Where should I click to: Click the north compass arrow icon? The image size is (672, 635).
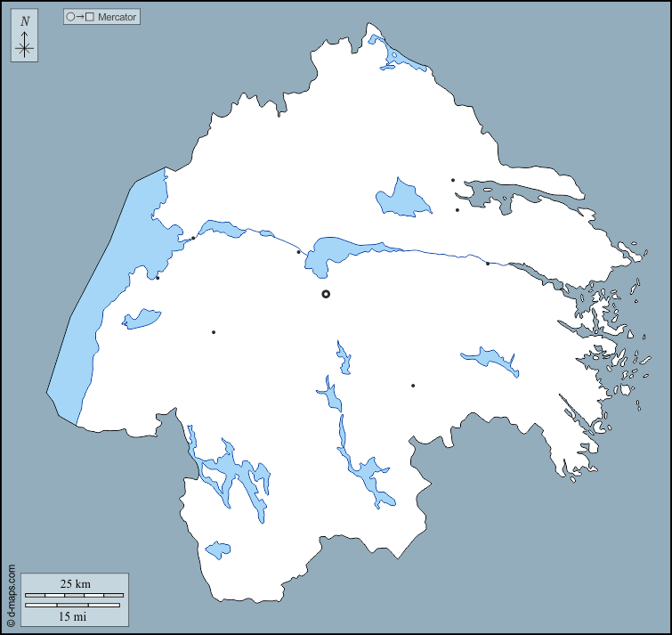coord(24,36)
